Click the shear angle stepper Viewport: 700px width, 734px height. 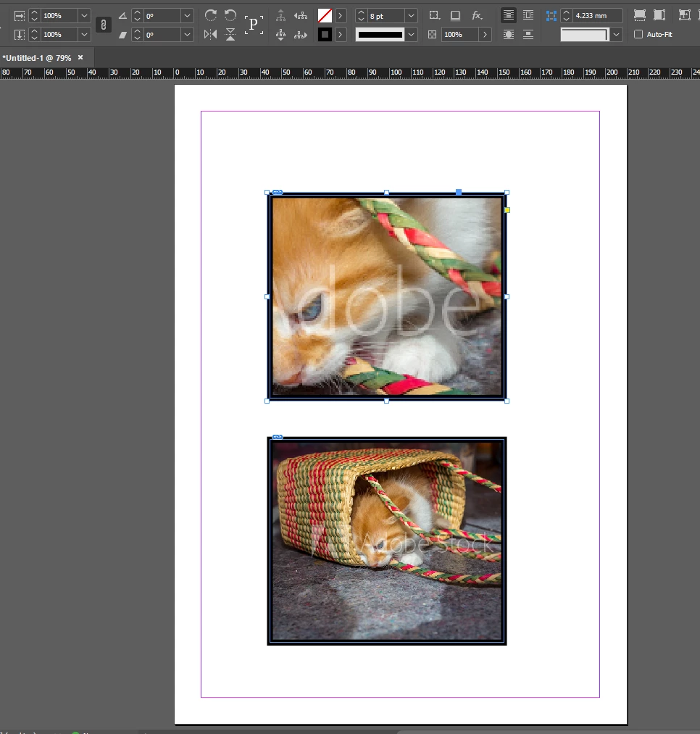(x=137, y=35)
